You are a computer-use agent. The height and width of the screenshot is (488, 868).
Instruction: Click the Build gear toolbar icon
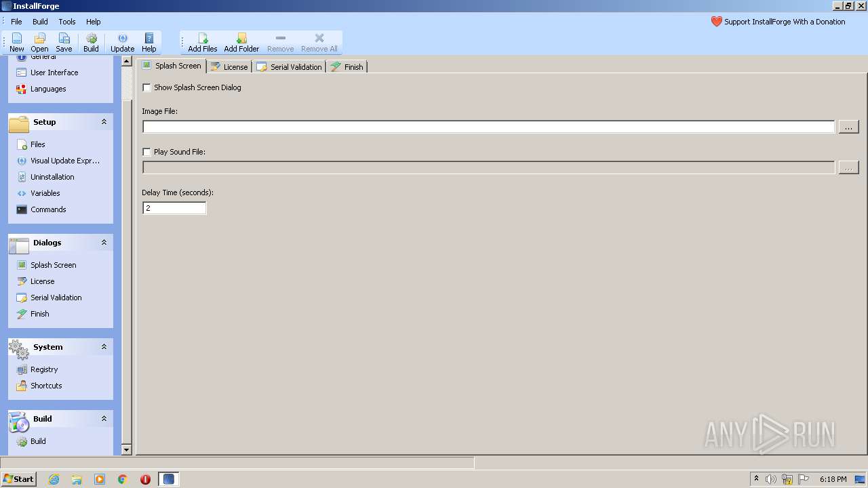point(91,42)
